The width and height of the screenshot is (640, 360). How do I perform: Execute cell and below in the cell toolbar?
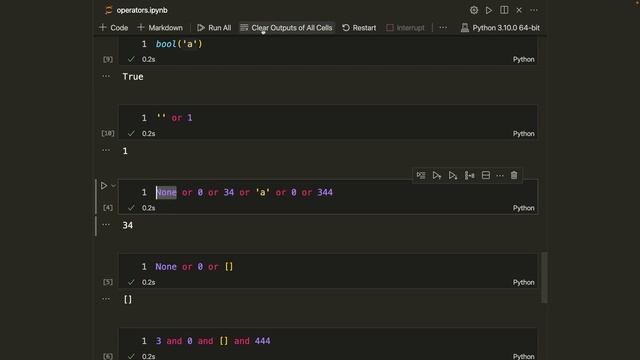coord(453,176)
